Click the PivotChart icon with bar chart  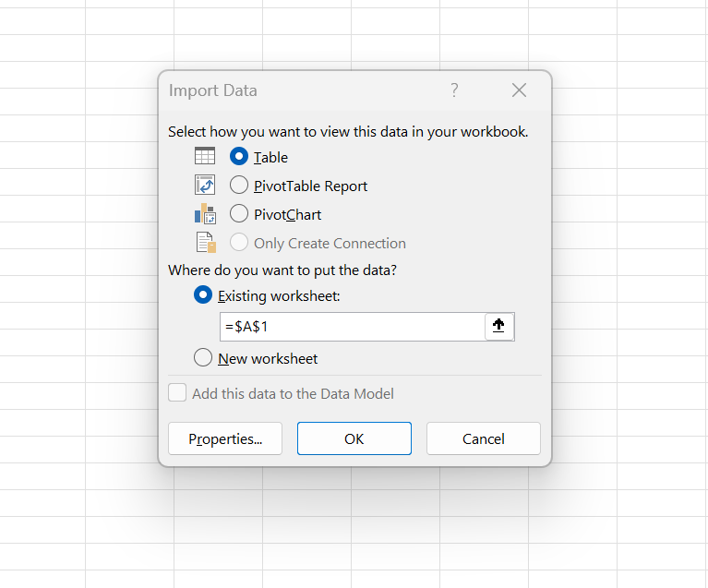click(205, 214)
